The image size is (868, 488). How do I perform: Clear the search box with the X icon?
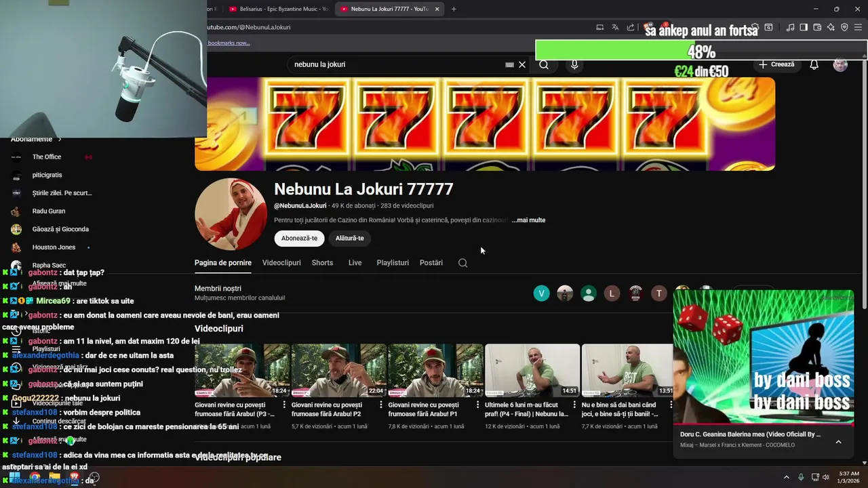pos(522,64)
